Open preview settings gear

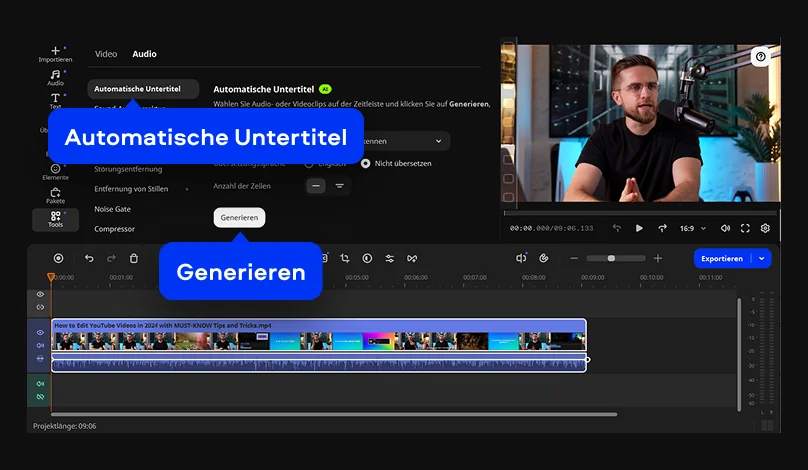(x=765, y=228)
